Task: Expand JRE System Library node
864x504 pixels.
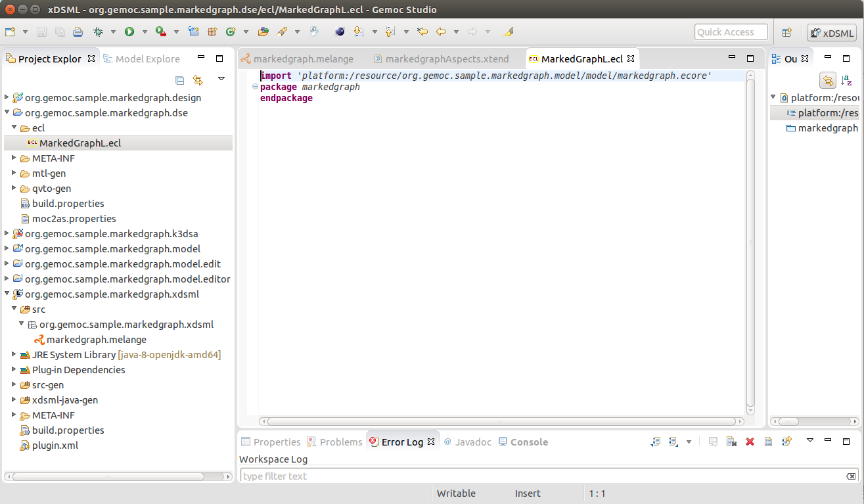Action: click(x=14, y=354)
